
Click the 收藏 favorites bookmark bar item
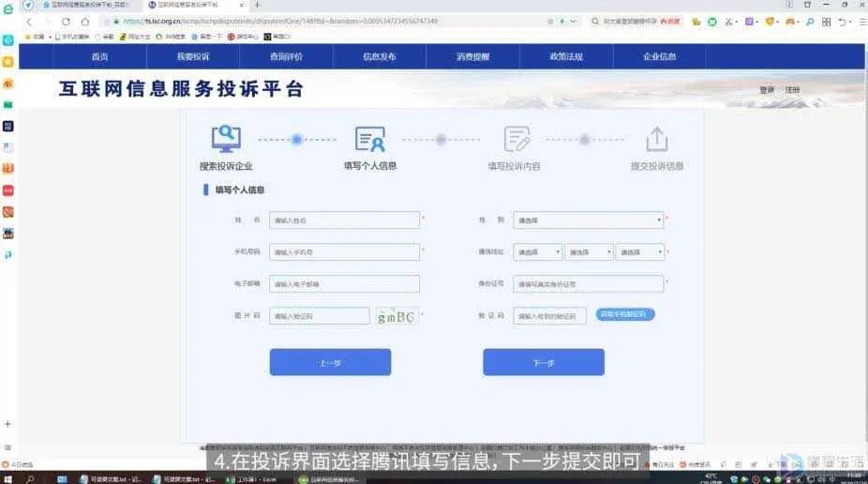35,37
